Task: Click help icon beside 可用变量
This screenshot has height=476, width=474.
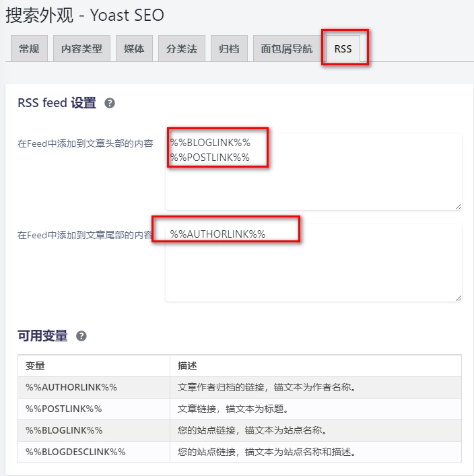Action: pos(81,336)
